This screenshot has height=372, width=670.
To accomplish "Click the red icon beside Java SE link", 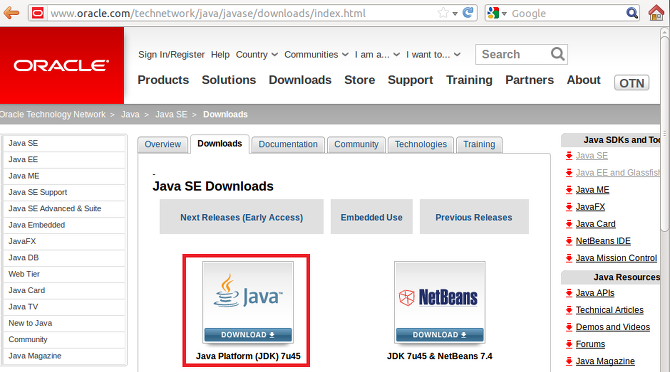I will 569,155.
